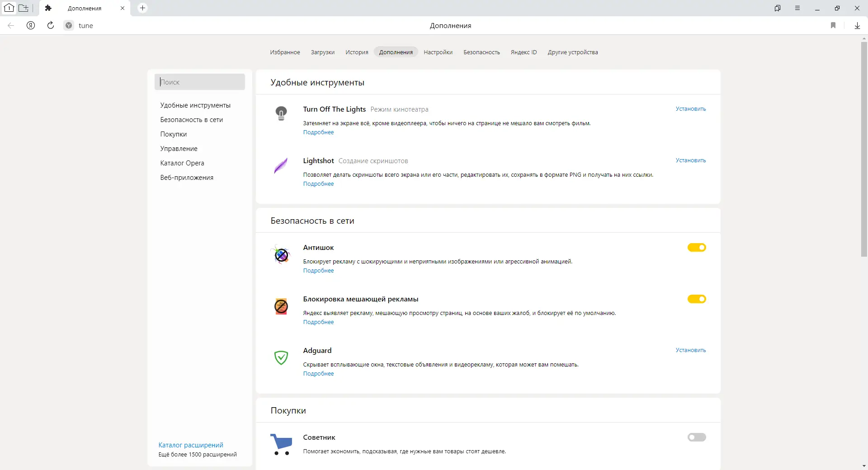Switch to the Настройки tab
868x470 pixels.
coord(438,52)
